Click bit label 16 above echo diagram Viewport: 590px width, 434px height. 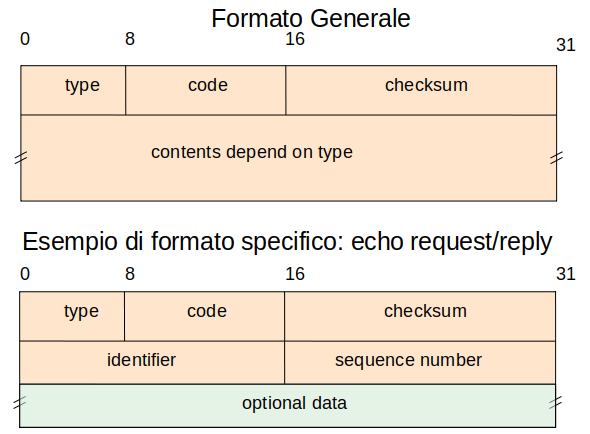295,274
